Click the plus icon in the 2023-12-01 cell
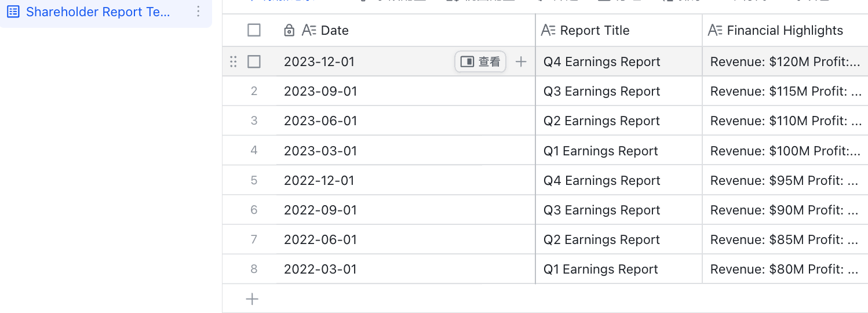Screen dimensions: 868x313 pos(521,61)
